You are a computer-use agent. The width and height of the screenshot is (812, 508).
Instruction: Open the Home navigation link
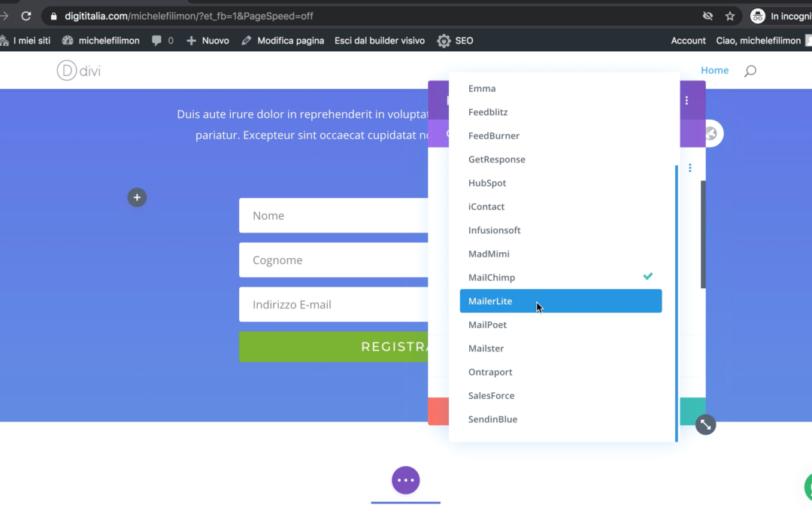click(x=715, y=70)
